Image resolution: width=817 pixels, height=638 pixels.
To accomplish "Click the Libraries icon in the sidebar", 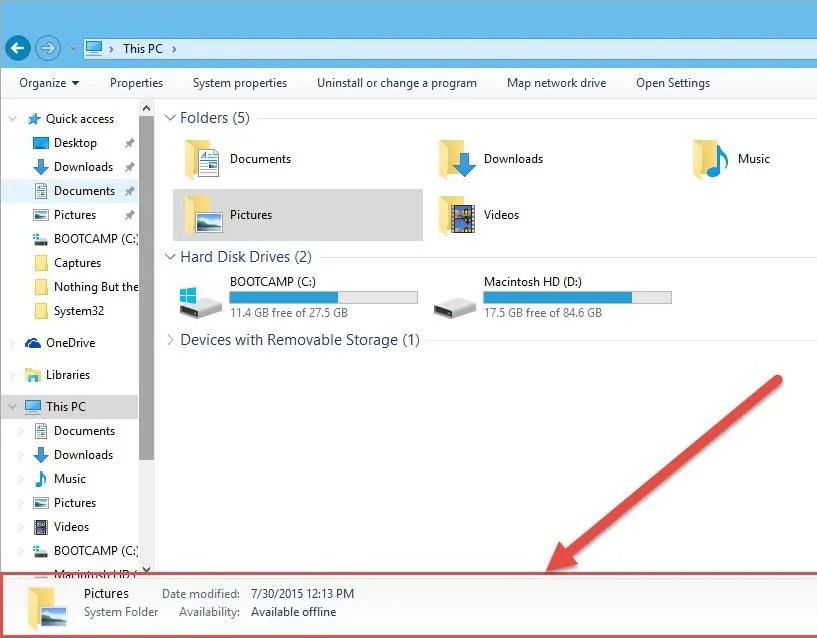I will click(x=33, y=375).
